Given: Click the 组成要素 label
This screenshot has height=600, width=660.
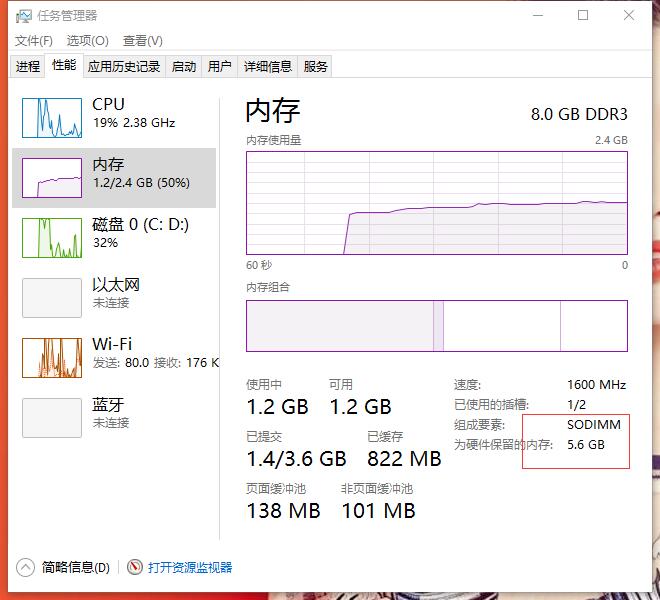Looking at the screenshot, I should pos(479,424).
